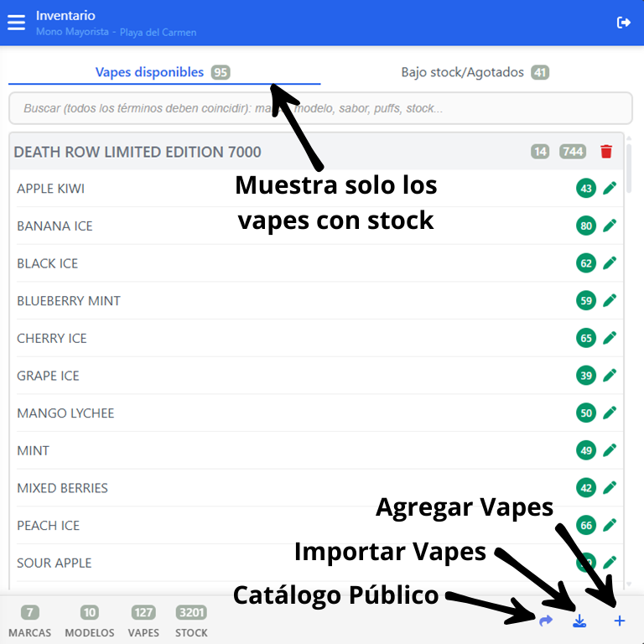Click the pencil icon for Cherry Ice
Viewport: 644px width, 644px height.
[610, 338]
